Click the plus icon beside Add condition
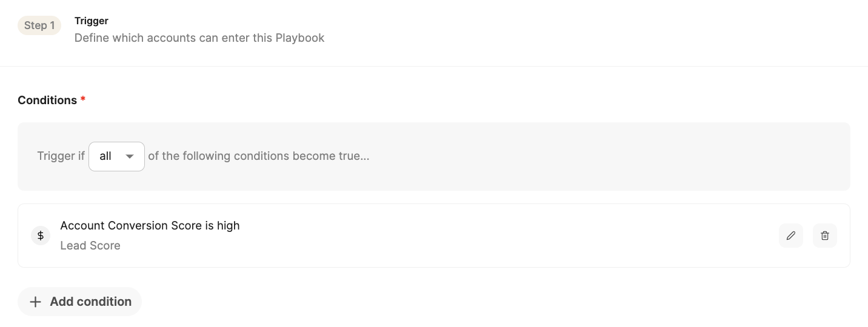The width and height of the screenshot is (868, 327). click(x=35, y=302)
